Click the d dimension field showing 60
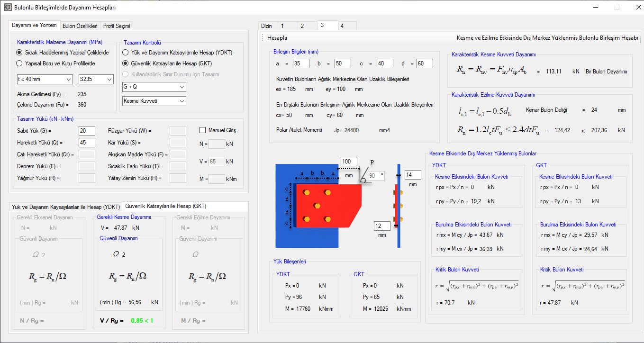This screenshot has width=644, height=343. (x=426, y=63)
